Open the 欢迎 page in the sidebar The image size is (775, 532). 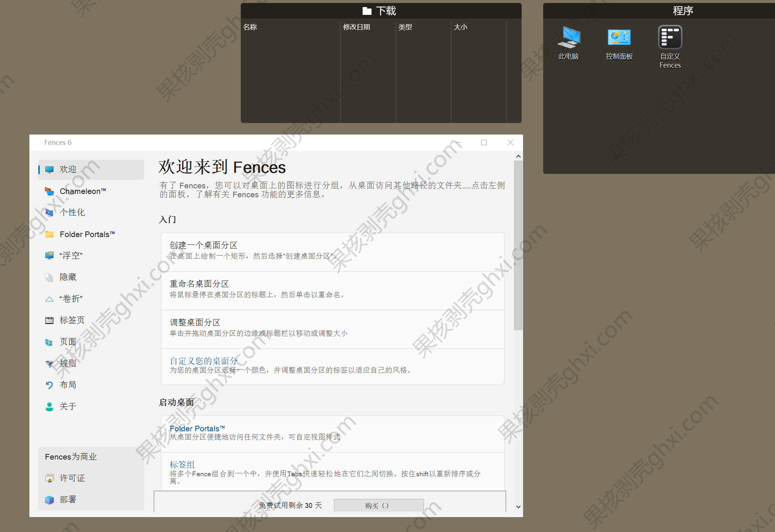(x=69, y=169)
